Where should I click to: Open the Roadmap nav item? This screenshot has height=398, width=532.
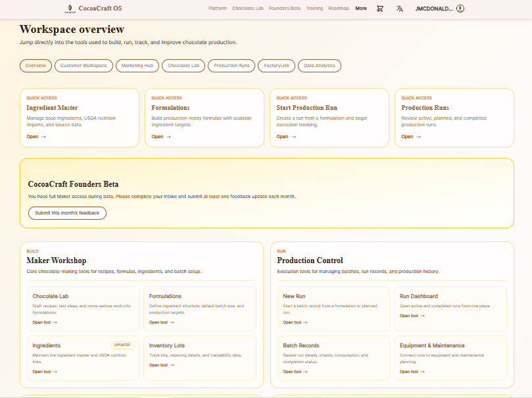click(x=339, y=9)
